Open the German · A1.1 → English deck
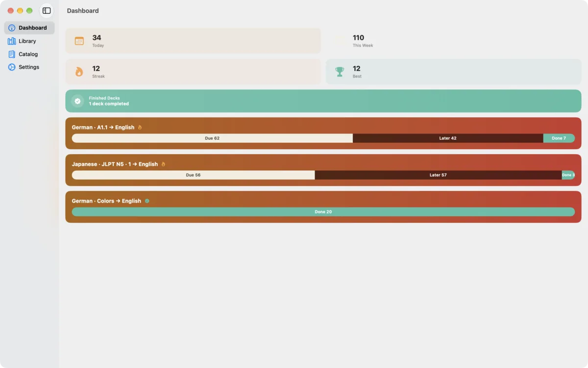Image resolution: width=588 pixels, height=368 pixels. [323, 133]
